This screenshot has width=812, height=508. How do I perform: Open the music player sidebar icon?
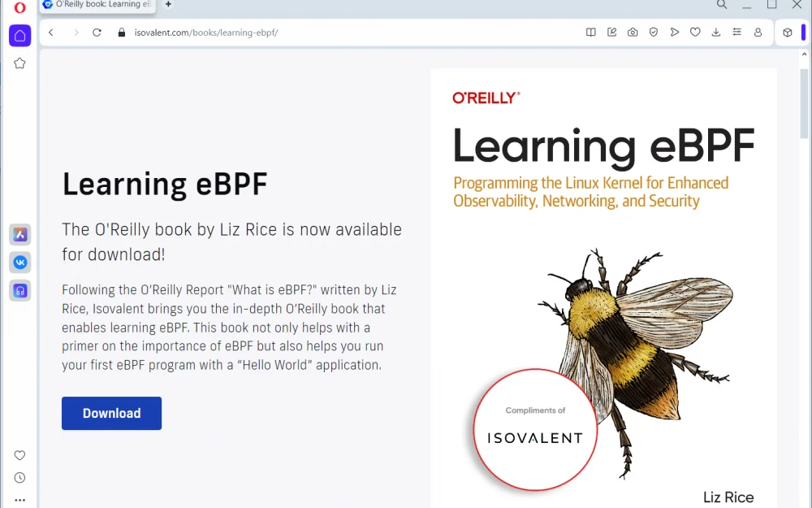[x=20, y=291]
